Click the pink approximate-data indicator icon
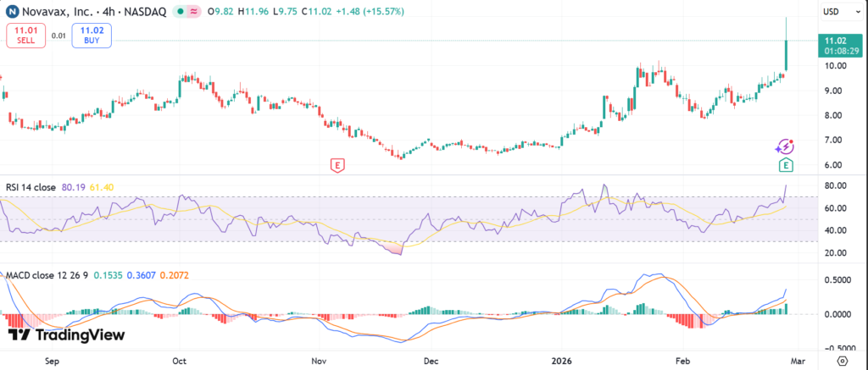 [x=194, y=12]
